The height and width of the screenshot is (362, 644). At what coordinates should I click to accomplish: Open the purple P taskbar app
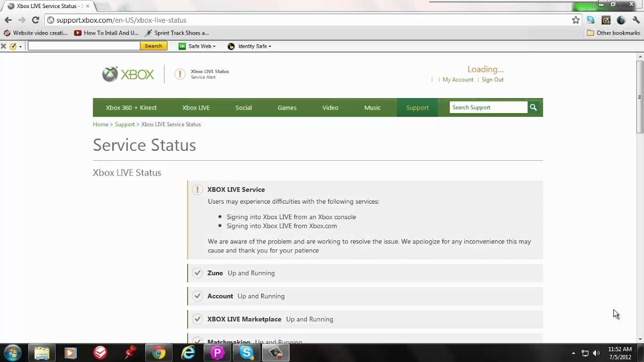pos(217,353)
